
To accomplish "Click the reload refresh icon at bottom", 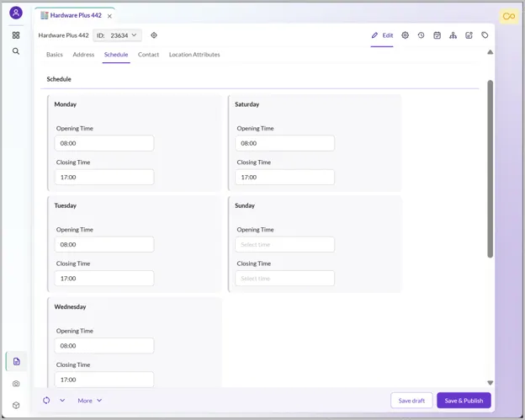I will 46,401.
